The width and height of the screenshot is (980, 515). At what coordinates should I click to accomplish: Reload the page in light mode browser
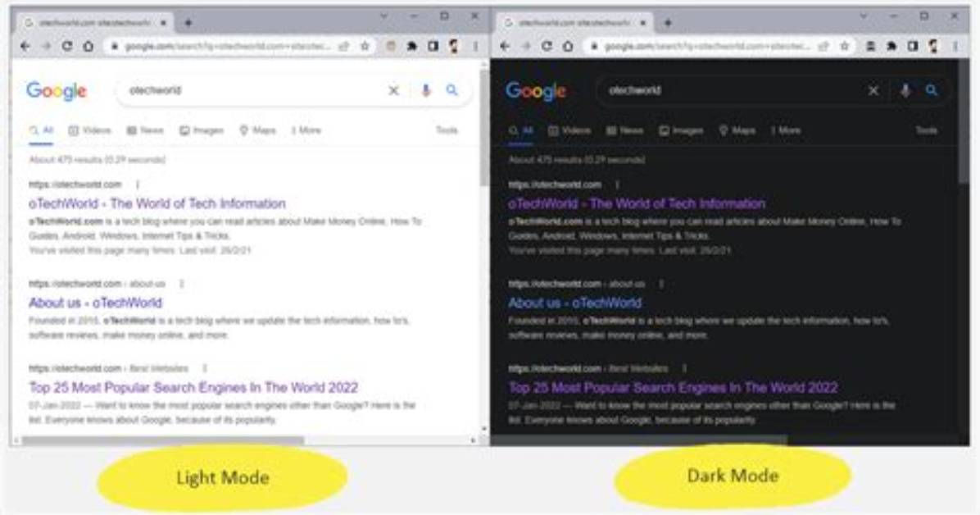[x=67, y=46]
